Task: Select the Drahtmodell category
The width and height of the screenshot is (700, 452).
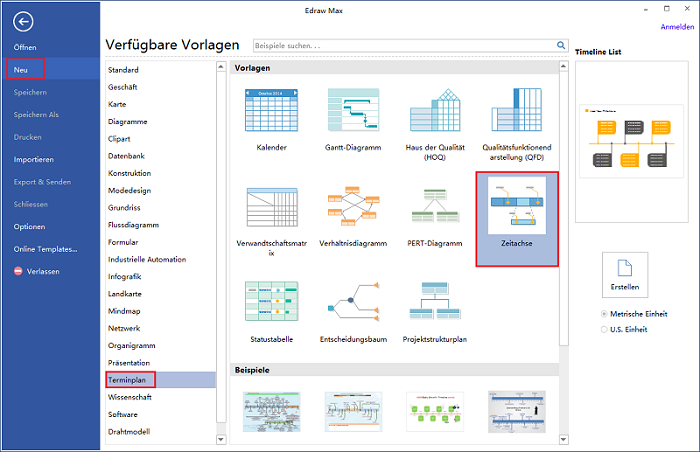Action: click(129, 432)
